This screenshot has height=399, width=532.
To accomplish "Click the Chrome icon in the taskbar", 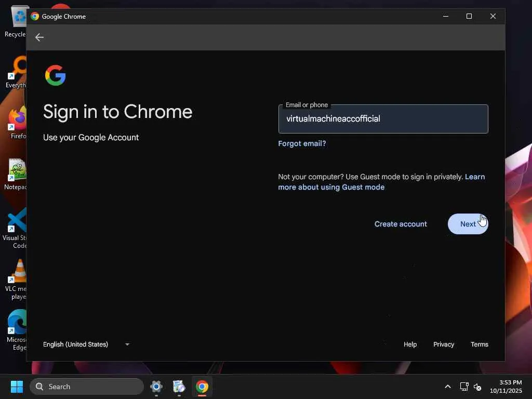I will [x=202, y=387].
